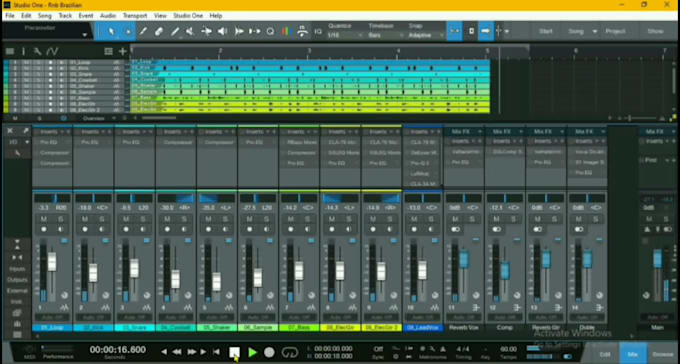Click Main channel volume fader
Image resolution: width=680 pixels, height=364 pixels.
[x=658, y=259]
